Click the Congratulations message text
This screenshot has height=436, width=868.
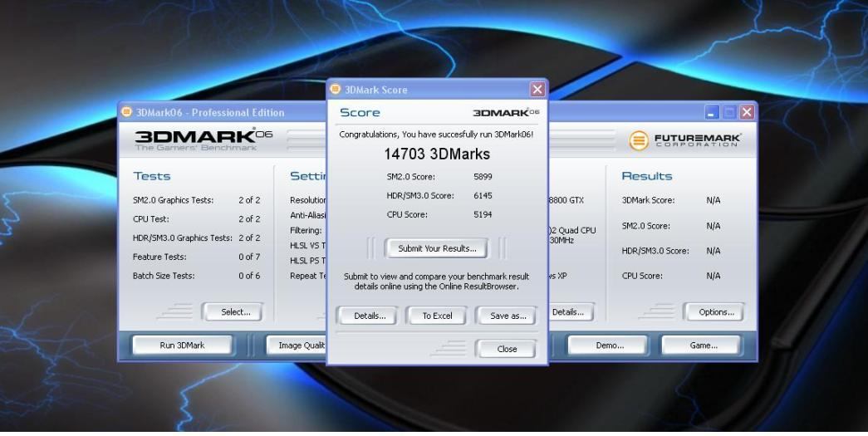point(436,135)
